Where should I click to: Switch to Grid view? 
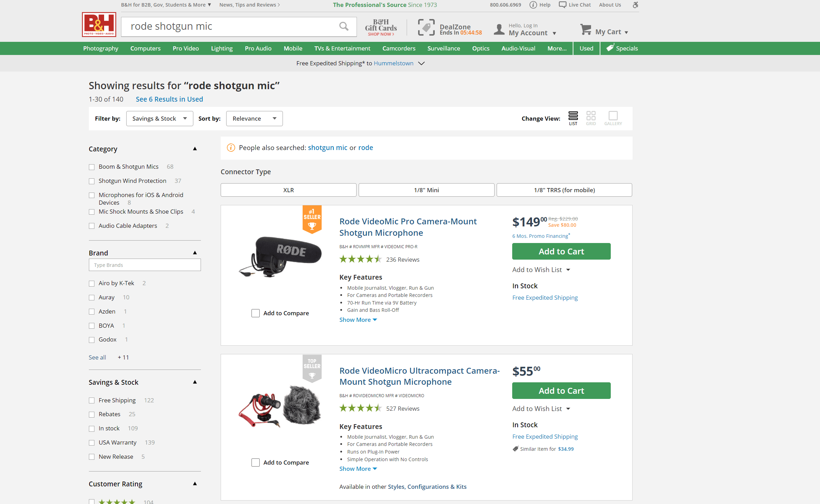(591, 116)
